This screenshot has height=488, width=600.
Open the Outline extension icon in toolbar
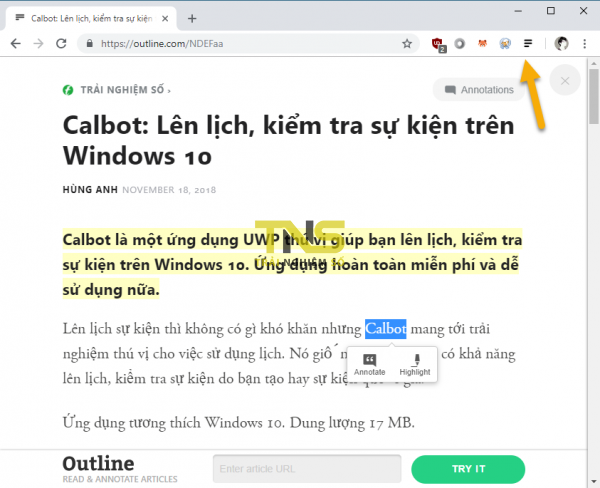click(528, 44)
